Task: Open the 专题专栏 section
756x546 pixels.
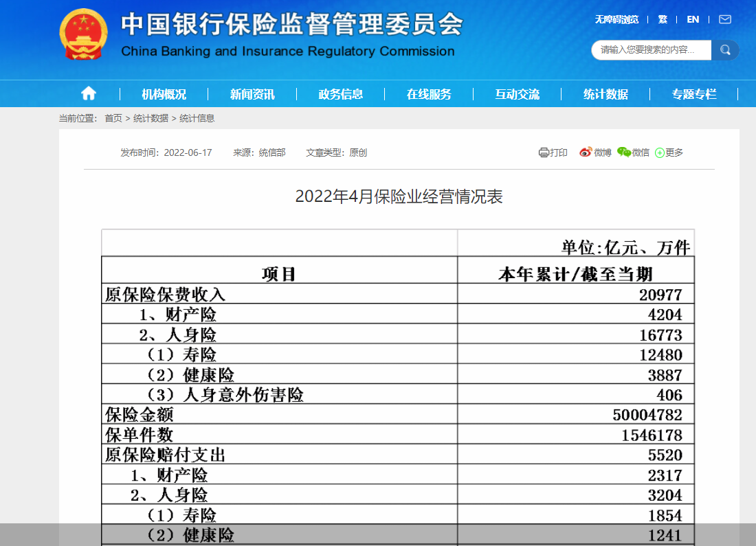Action: tap(694, 93)
